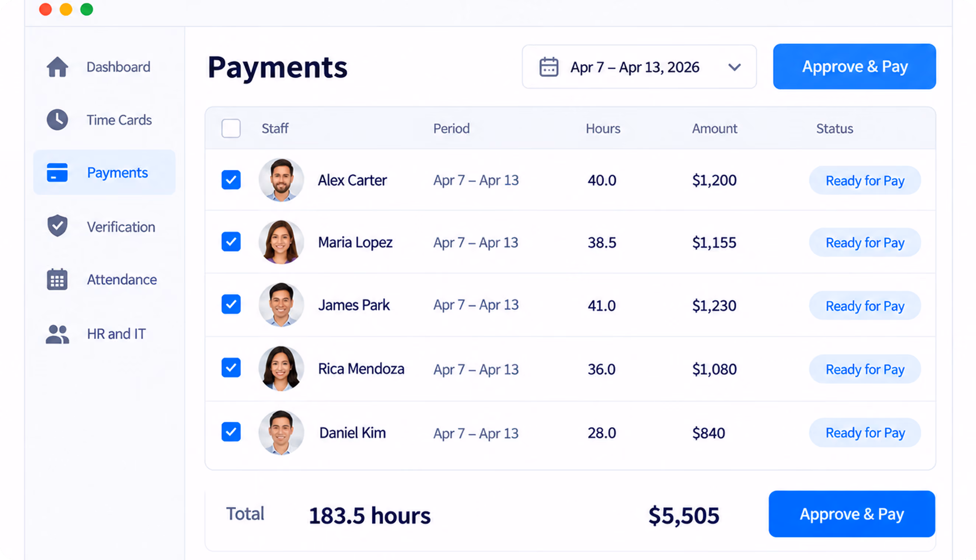Expand the date range dropdown chevron
This screenshot has height=560, width=976.
point(735,67)
